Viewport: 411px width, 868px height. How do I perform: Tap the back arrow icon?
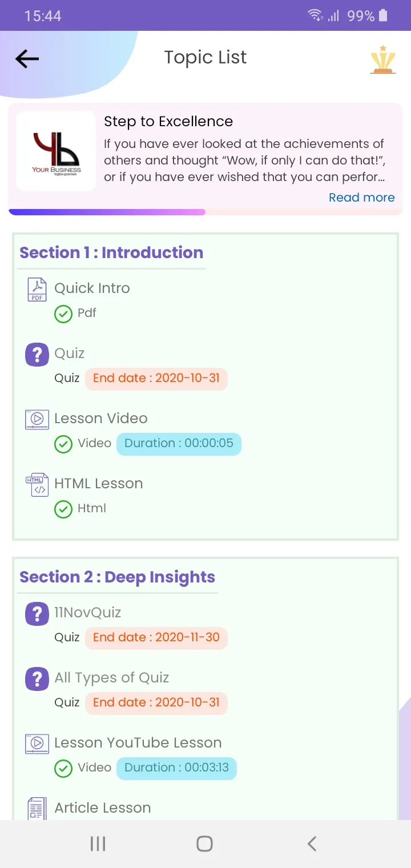pyautogui.click(x=27, y=58)
